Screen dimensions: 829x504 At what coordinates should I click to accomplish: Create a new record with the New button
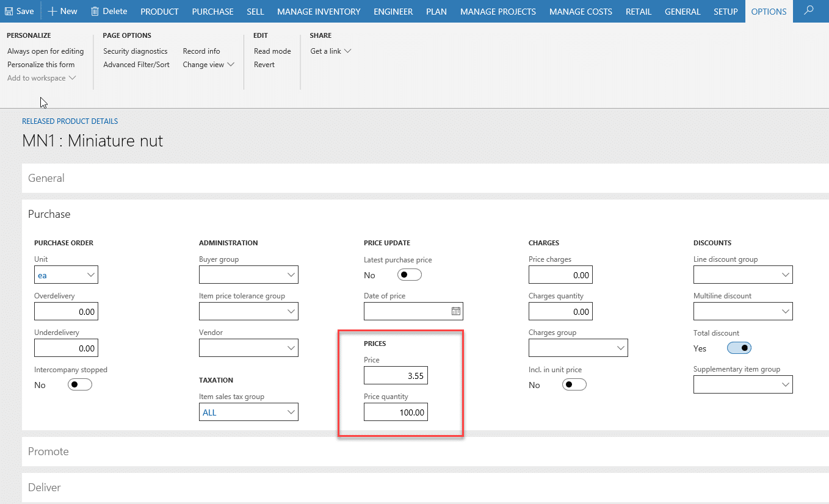tap(62, 11)
